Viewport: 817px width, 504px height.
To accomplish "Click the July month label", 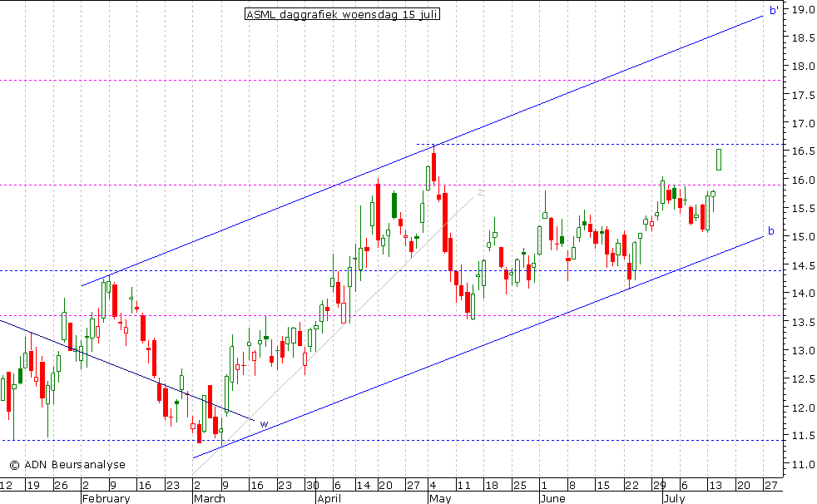I will pos(674,498).
